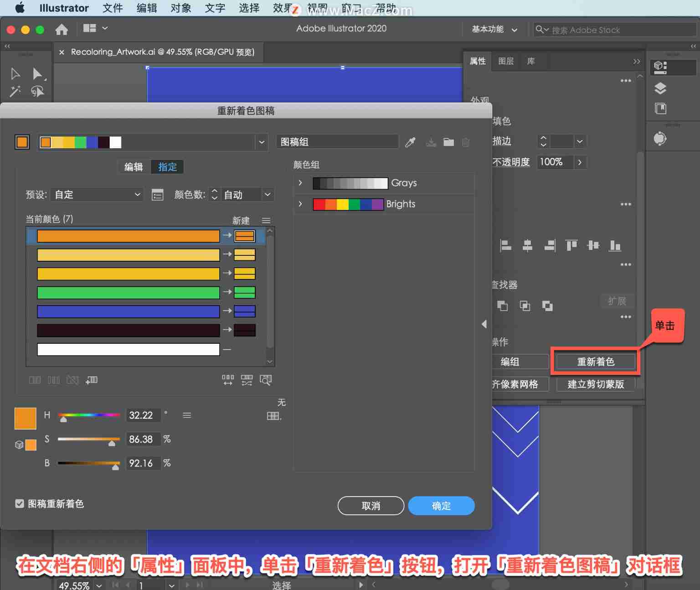Open the Layers panel icon in dock
700x590 pixels.
[660, 88]
